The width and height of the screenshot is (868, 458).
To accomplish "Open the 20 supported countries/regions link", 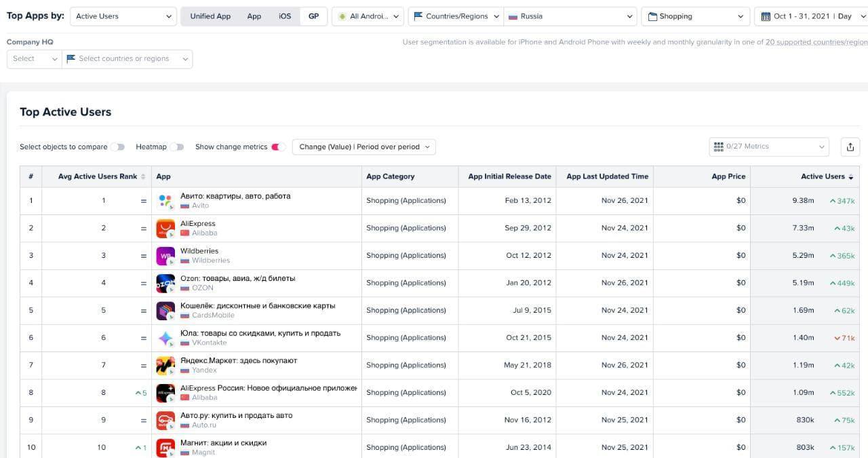I will coord(816,42).
